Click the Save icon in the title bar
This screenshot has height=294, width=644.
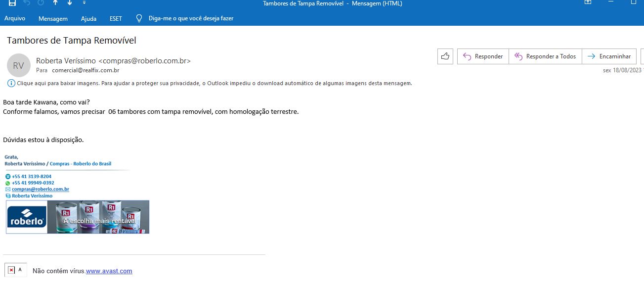coord(12,3)
